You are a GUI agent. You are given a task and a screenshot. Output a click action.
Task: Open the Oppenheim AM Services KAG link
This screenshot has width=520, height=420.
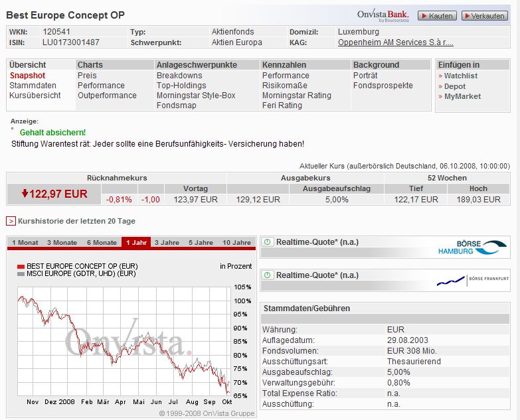pos(395,42)
